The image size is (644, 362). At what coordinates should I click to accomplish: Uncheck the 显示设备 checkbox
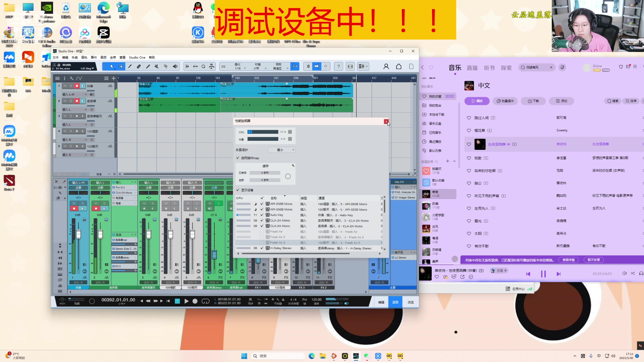[x=237, y=190]
